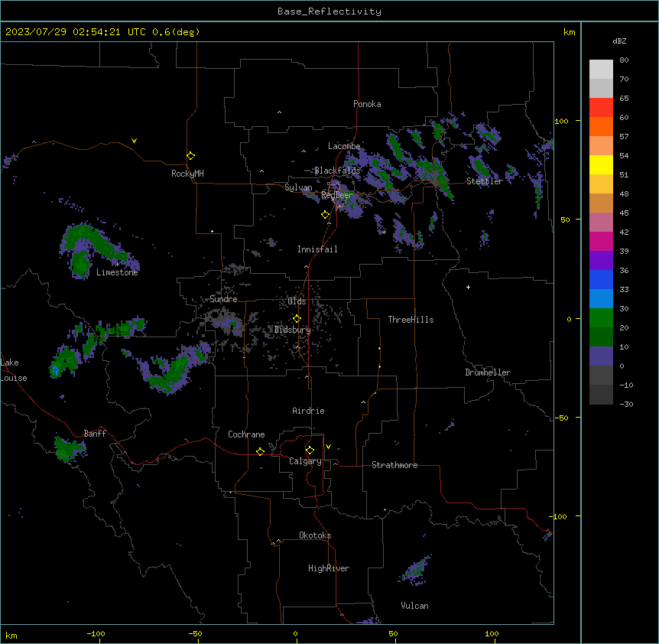Click the Blackfalds city label
This screenshot has height=644, width=659.
(337, 171)
